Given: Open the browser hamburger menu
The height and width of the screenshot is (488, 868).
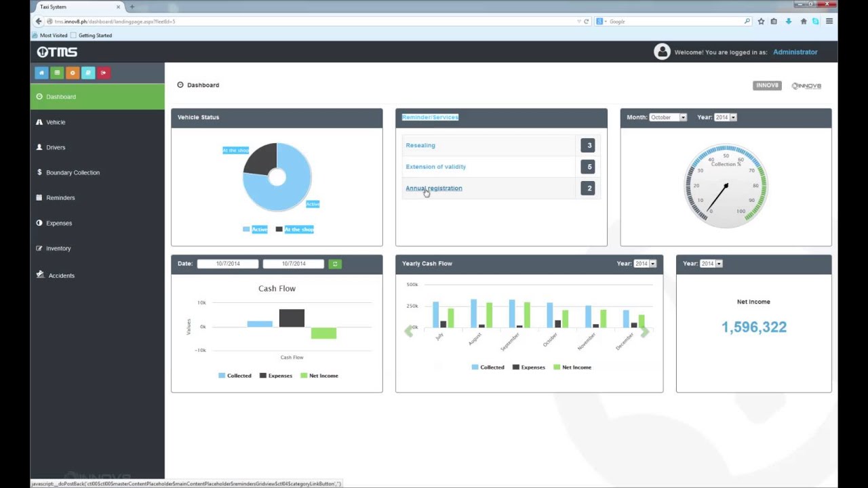Looking at the screenshot, I should pyautogui.click(x=829, y=22).
